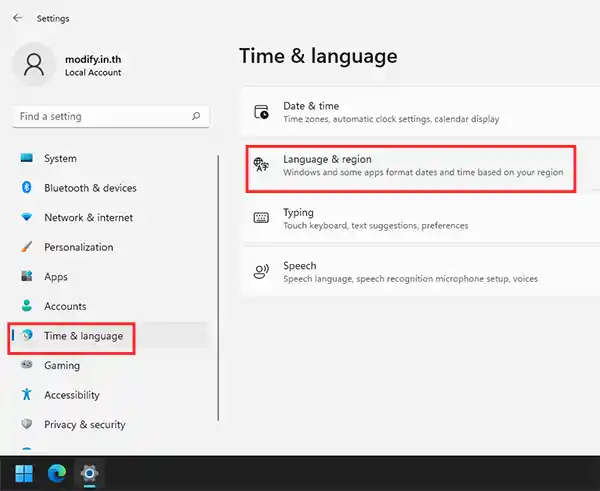The width and height of the screenshot is (600, 491).
Task: Select Time & language in sidebar
Action: (83, 336)
